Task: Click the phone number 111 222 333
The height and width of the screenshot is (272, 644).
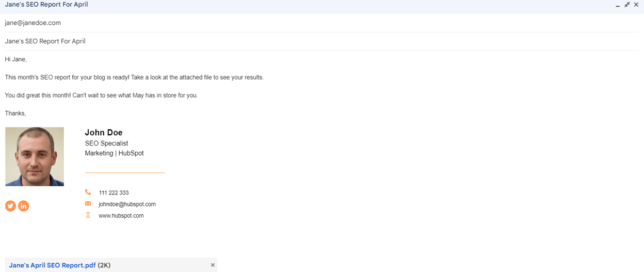Action: (x=114, y=193)
